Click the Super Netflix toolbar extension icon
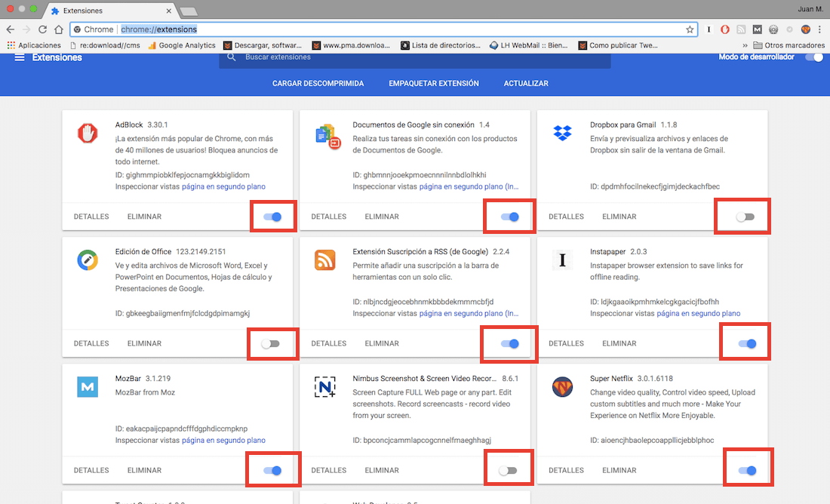This screenshot has height=504, width=830. coord(806,29)
